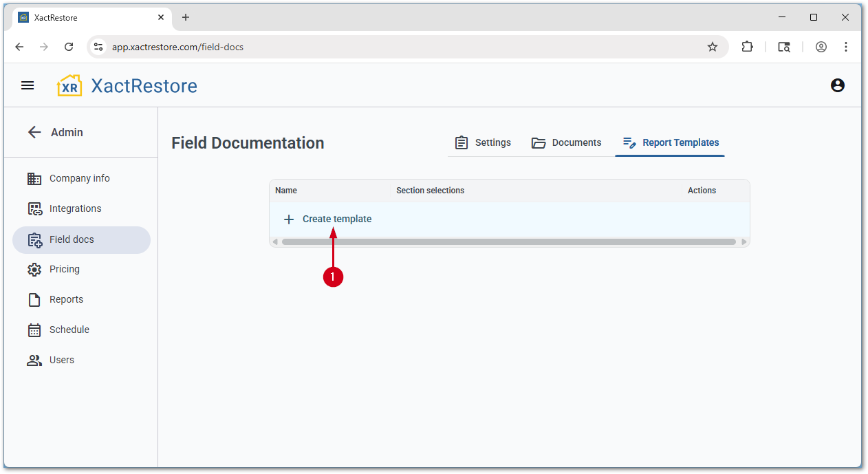Select the Report Templates tab

tap(671, 142)
